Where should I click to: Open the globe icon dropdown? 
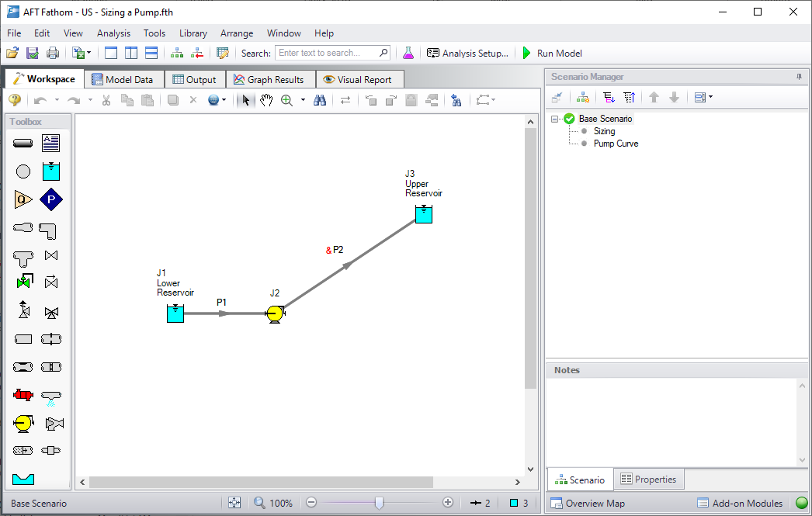224,100
